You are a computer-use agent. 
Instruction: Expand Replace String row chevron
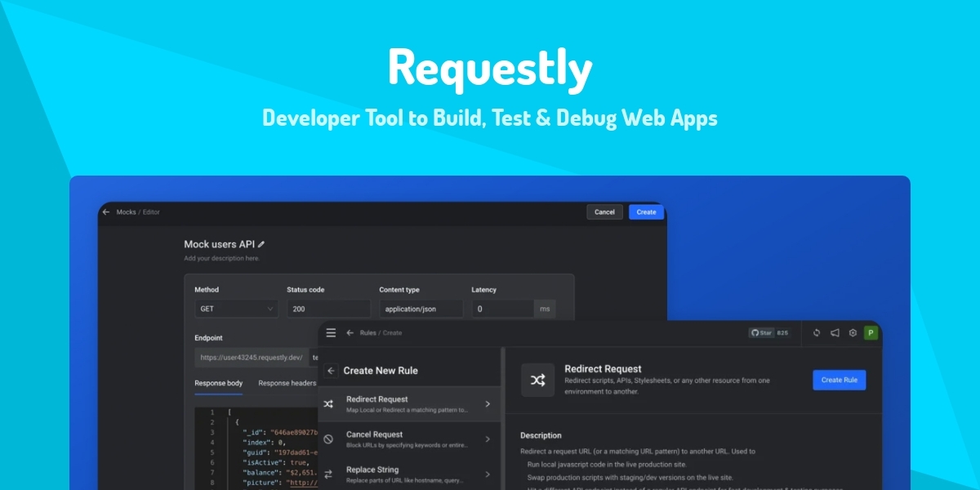(x=488, y=474)
